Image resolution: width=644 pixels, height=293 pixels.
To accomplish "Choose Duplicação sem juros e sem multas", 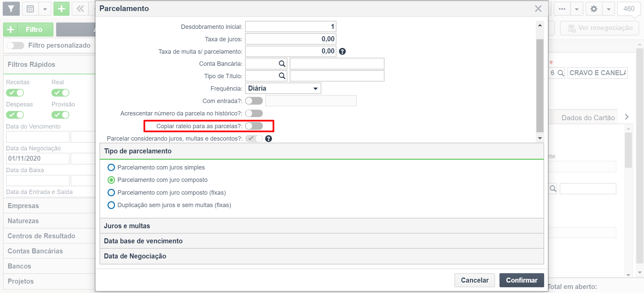I will coord(169,205).
